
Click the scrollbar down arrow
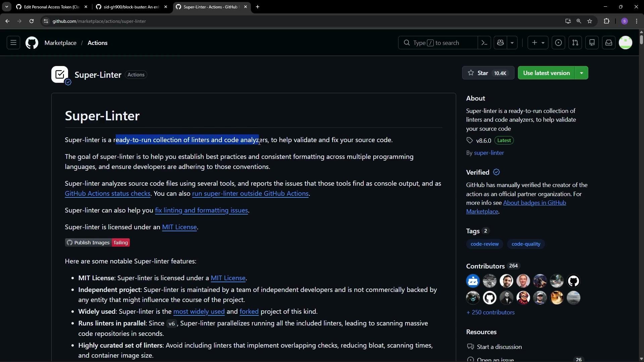tap(641, 359)
